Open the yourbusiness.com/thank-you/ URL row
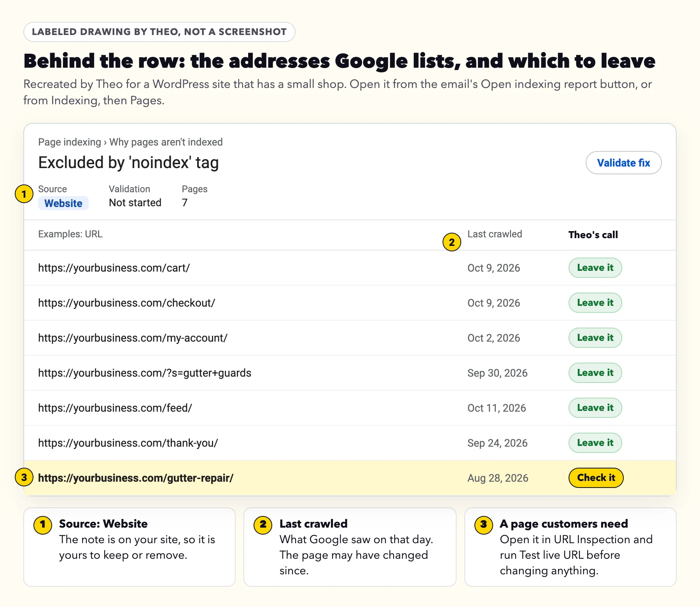Screen dimensions: 700x607 tap(350, 443)
